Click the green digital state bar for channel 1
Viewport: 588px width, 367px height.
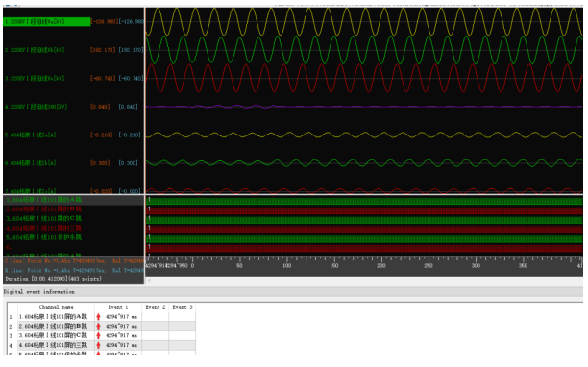click(364, 201)
